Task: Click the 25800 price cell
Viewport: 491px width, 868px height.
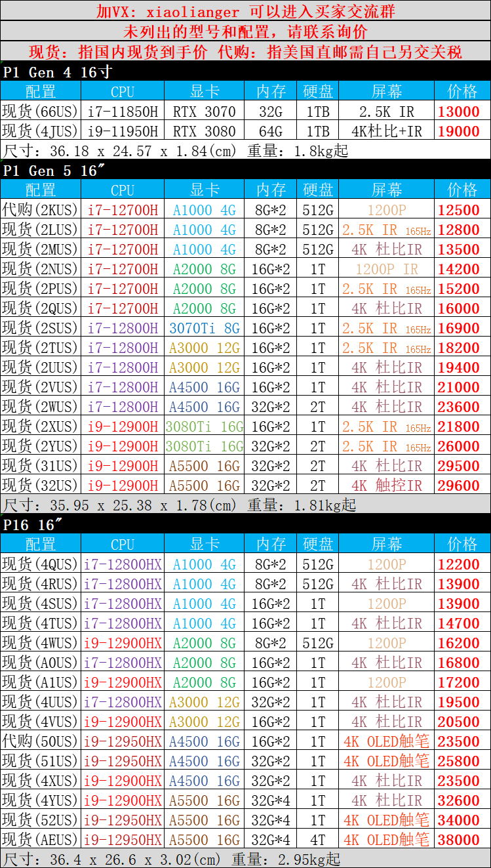Action: (463, 760)
